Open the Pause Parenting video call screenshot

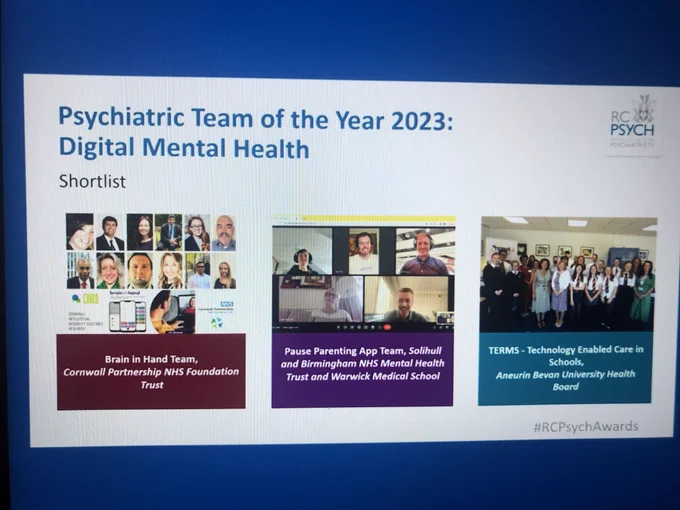[363, 274]
